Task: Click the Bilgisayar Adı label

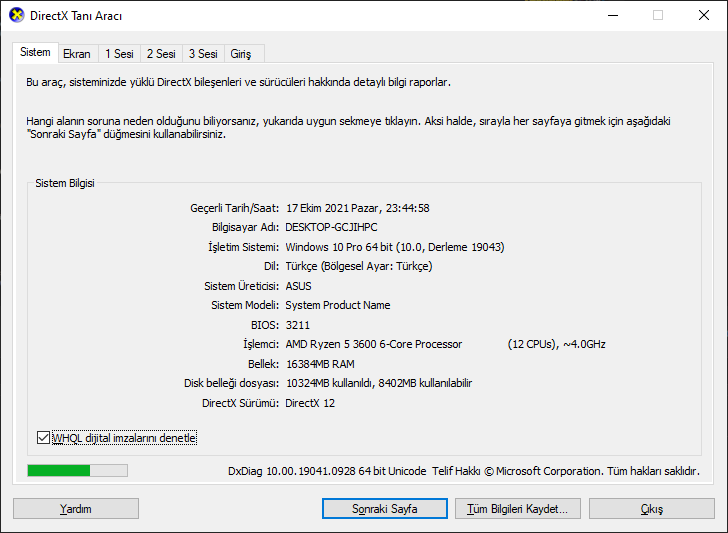Action: pos(246,228)
